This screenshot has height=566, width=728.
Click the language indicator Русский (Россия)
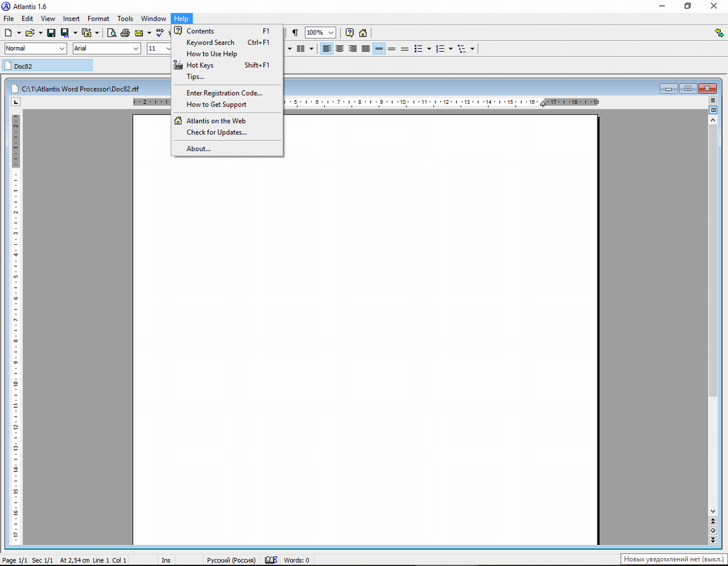point(231,560)
